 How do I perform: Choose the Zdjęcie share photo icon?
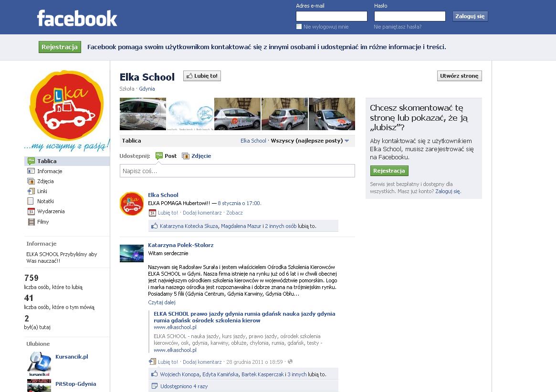coord(186,156)
